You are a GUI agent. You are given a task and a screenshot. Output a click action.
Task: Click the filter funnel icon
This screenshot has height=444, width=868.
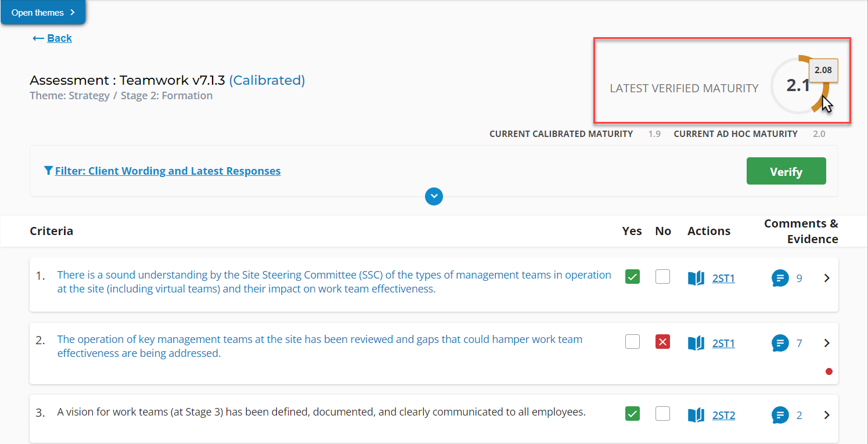coord(48,171)
